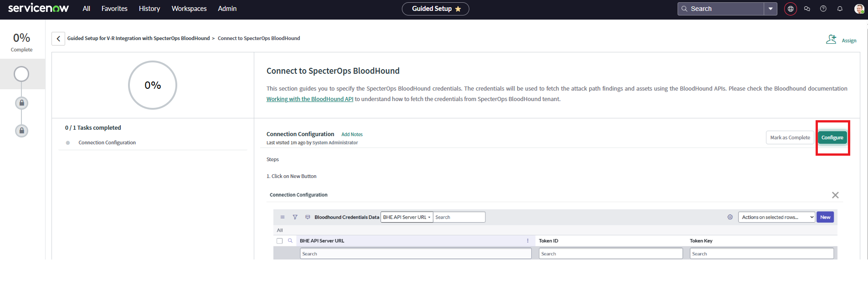
Task: Open the chat discussions icon
Action: pos(807,9)
